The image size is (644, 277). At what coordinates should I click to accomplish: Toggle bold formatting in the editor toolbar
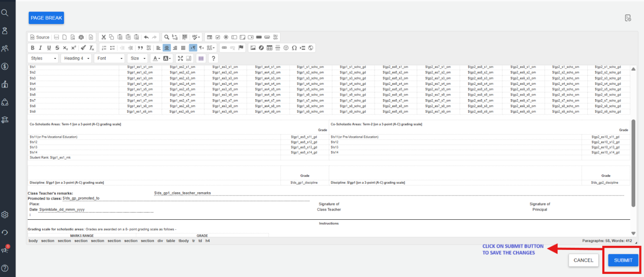33,48
